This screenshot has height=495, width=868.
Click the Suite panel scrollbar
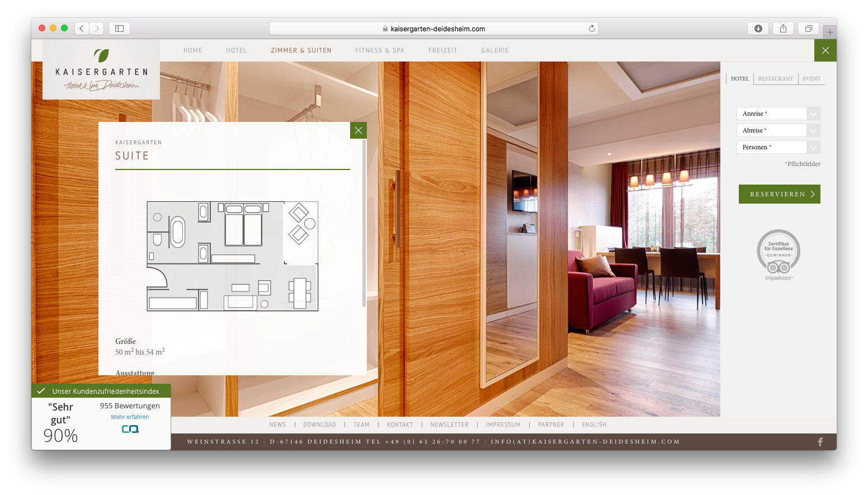(x=364, y=224)
